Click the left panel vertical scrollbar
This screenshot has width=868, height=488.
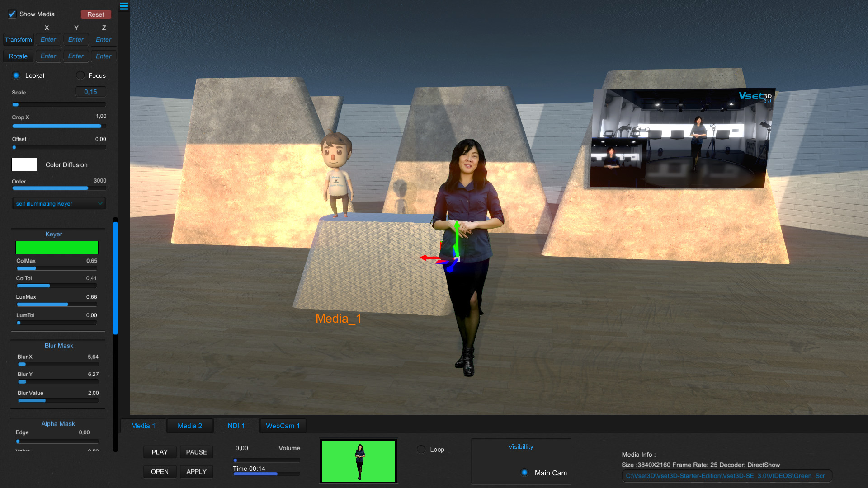[x=115, y=278]
